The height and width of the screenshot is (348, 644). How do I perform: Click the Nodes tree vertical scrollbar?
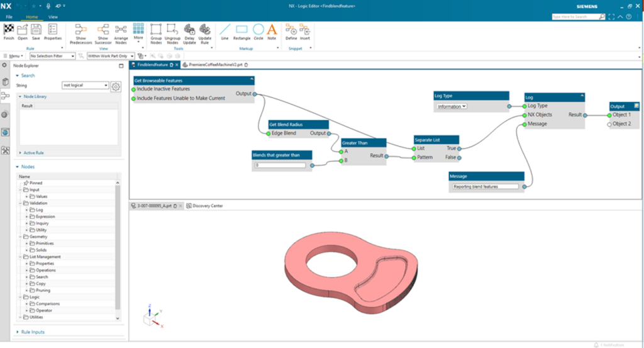118,252
